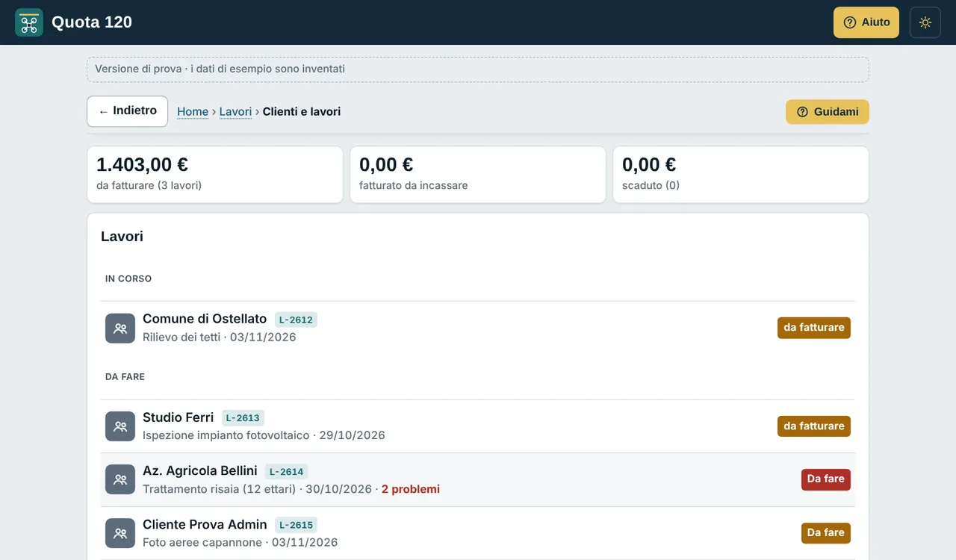Screen dimensions: 956x560
Task: Click the L-2615 job code tag
Action: pyautogui.click(x=296, y=525)
